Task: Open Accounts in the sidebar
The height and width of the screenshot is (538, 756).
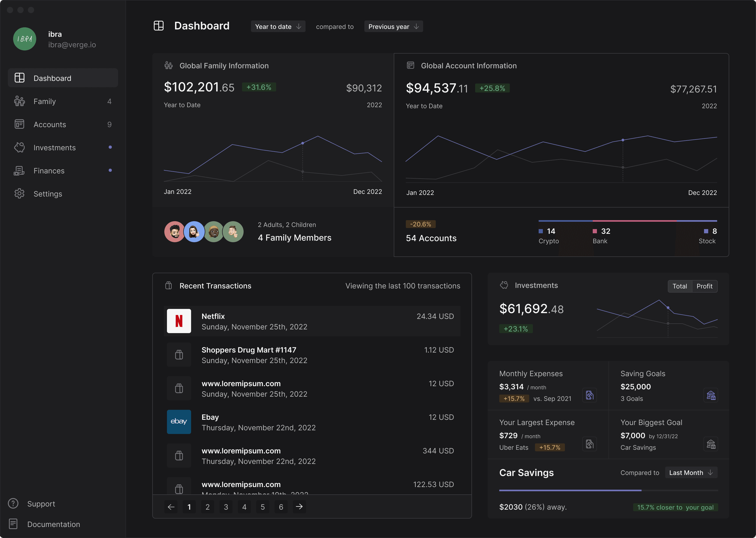Action: coord(63,124)
